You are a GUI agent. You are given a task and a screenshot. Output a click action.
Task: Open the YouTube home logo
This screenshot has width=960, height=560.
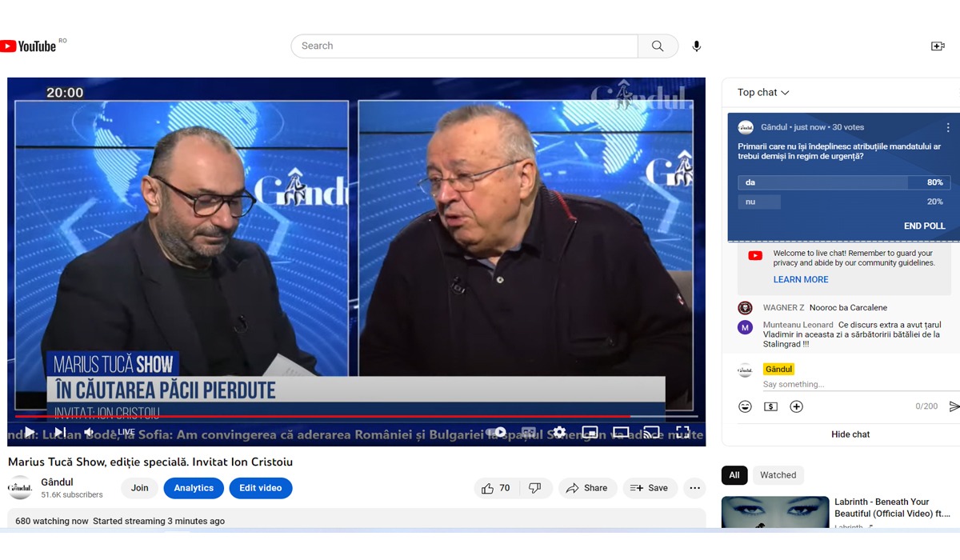28,46
